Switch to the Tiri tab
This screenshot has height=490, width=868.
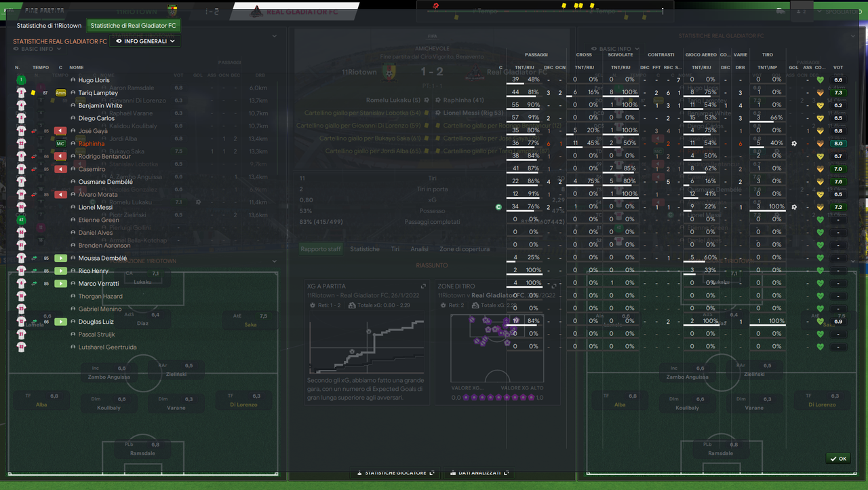(x=395, y=249)
